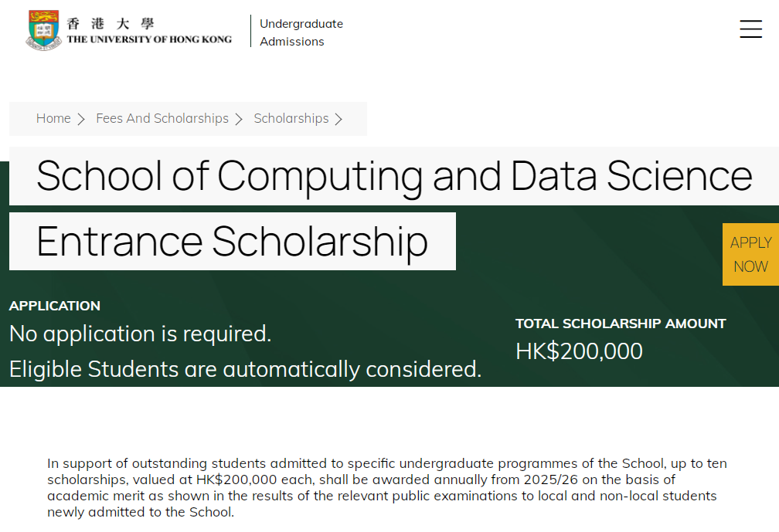779x532 pixels.
Task: Click the APPLICATION section label
Action: pos(55,306)
